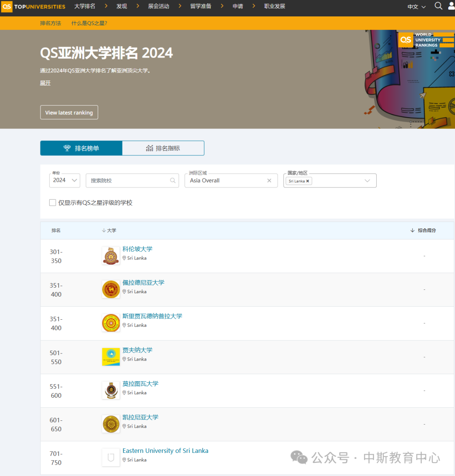Click the 排名方法 link
Screen dimensions: 455x476
click(x=51, y=23)
